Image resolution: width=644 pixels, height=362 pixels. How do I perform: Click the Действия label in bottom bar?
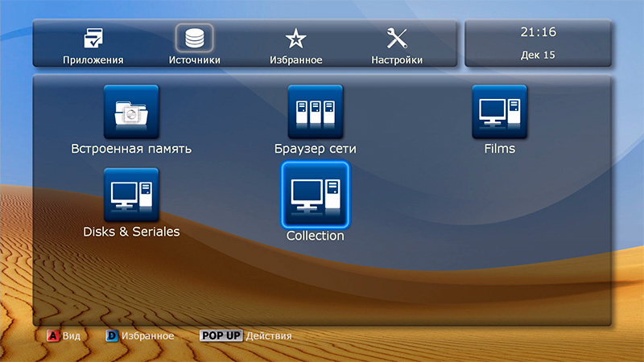269,335
